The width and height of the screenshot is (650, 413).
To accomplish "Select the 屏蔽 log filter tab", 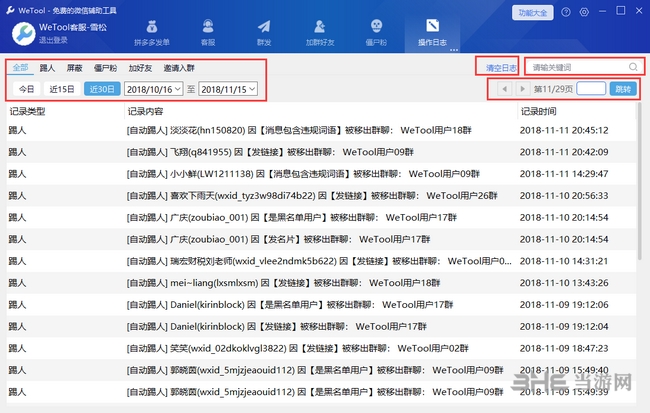I will (75, 68).
